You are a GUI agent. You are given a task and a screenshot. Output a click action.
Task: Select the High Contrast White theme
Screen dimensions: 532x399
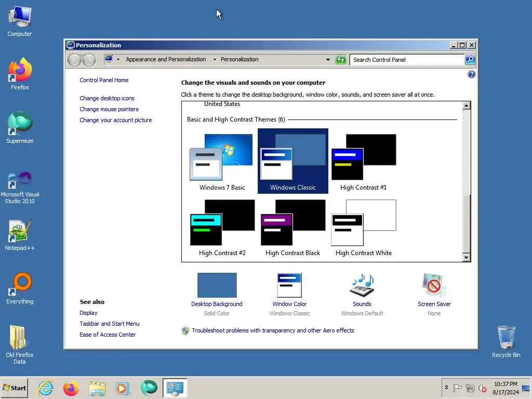point(363,227)
